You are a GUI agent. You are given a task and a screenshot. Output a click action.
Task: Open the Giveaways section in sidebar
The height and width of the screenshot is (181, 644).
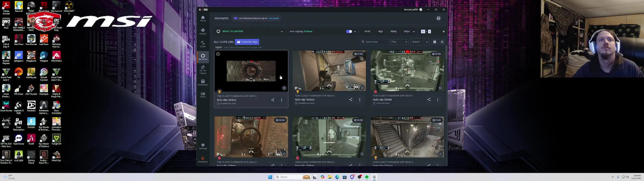203,82
